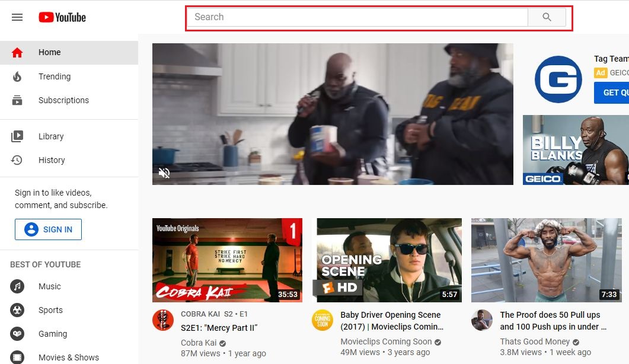The height and width of the screenshot is (364, 629).
Task: Open the 50 Pull ups video thumbnail
Action: [x=547, y=260]
